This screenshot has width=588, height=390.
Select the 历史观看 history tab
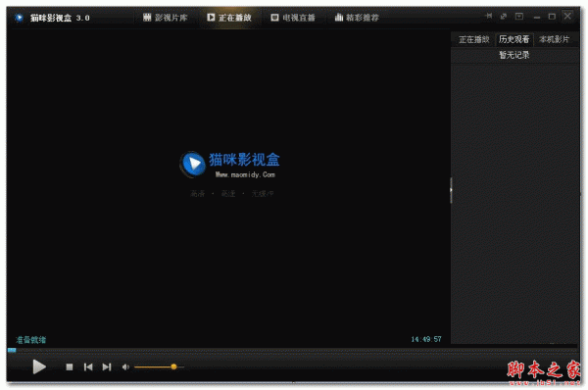(x=514, y=39)
